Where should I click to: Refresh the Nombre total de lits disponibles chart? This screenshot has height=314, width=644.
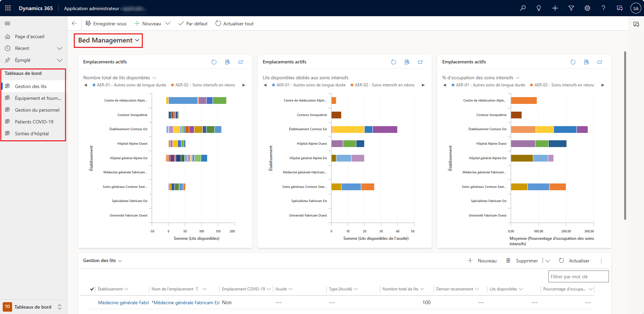[214, 62]
